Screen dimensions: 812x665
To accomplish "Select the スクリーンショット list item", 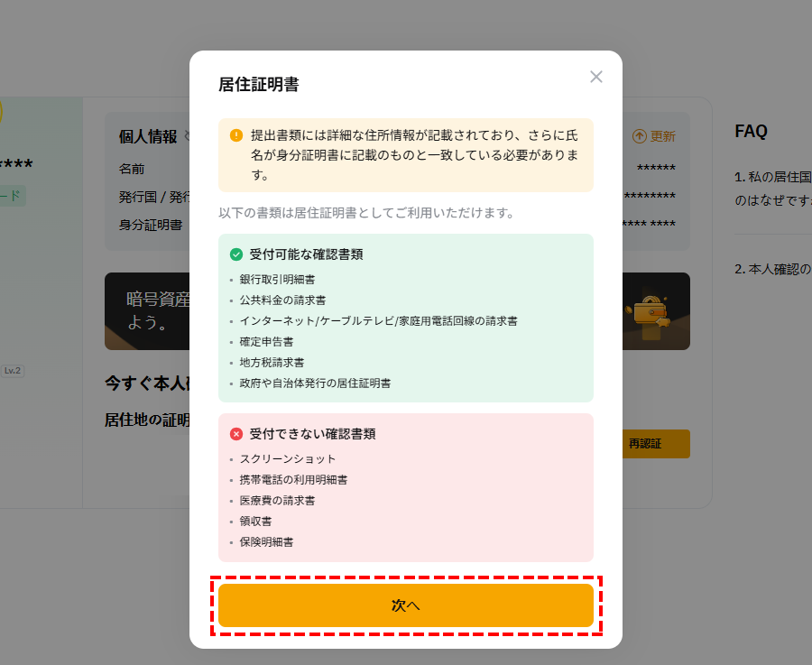I will (x=288, y=459).
